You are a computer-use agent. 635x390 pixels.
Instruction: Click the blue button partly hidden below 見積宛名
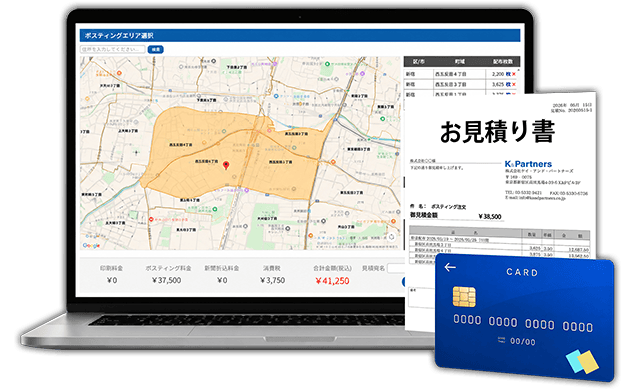click(x=404, y=282)
